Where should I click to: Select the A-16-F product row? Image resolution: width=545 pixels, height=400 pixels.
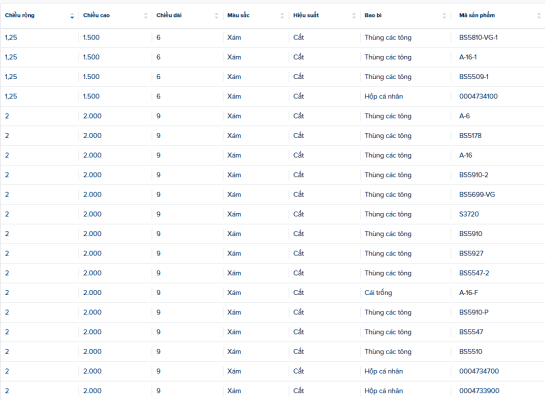pos(272,293)
